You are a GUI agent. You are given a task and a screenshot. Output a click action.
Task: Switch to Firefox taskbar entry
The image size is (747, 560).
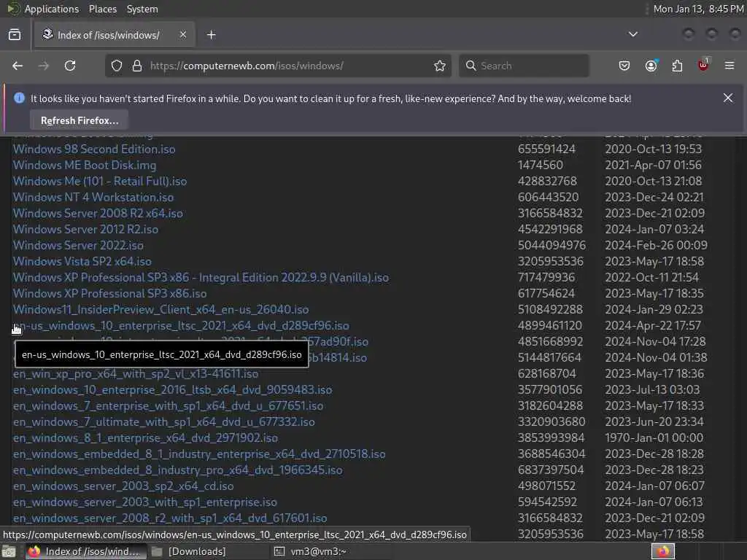[85, 551]
